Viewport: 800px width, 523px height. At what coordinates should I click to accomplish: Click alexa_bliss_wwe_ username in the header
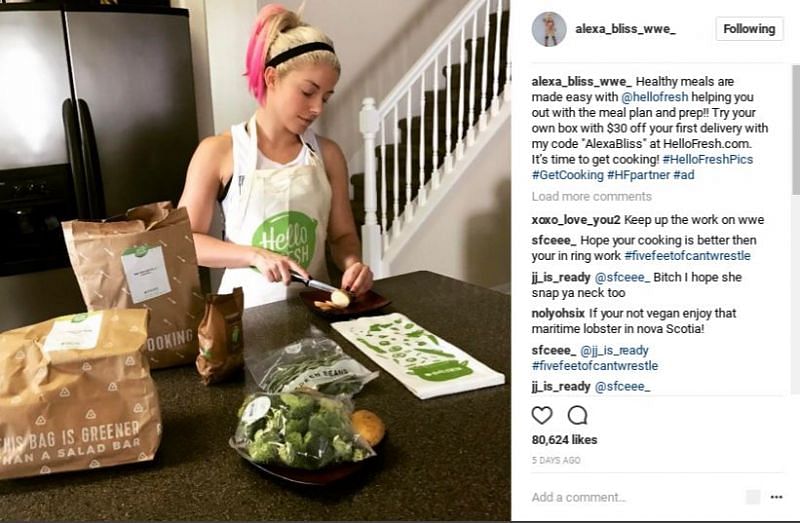626,29
